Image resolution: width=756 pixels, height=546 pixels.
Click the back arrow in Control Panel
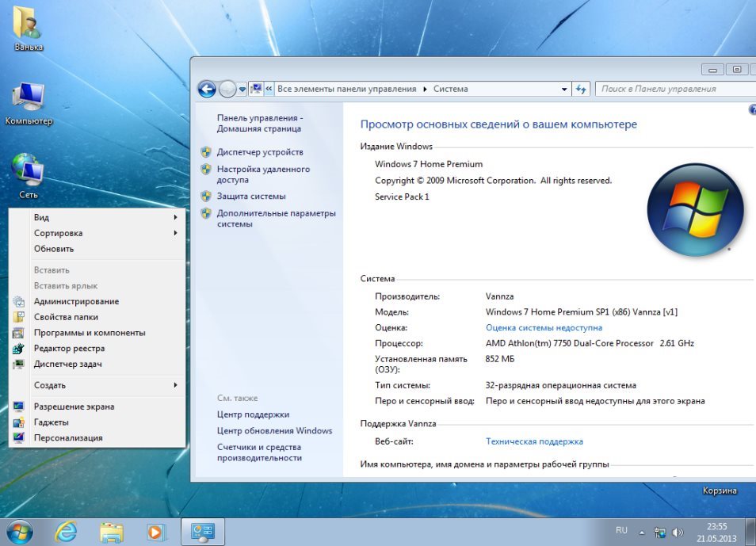(207, 89)
